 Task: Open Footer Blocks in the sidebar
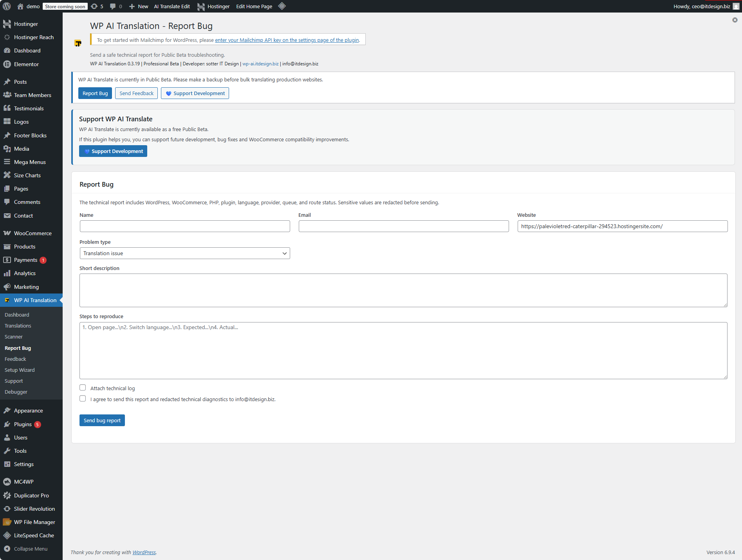tap(31, 135)
